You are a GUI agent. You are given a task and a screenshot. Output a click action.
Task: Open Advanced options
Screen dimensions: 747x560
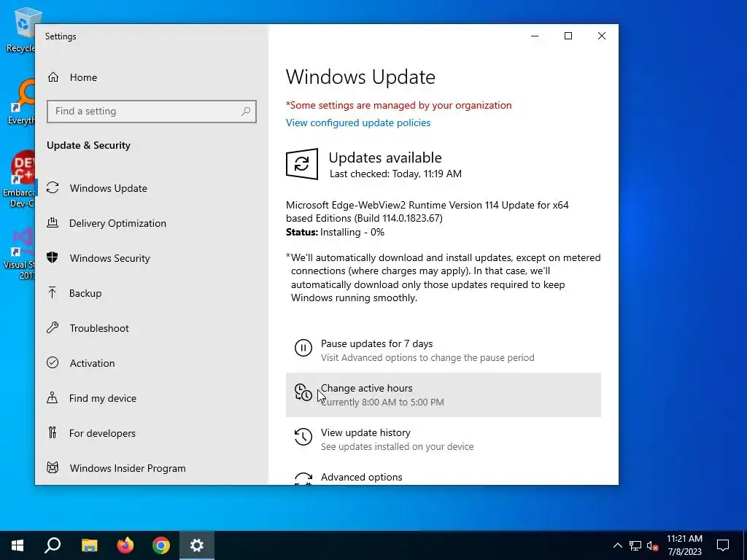443,477
